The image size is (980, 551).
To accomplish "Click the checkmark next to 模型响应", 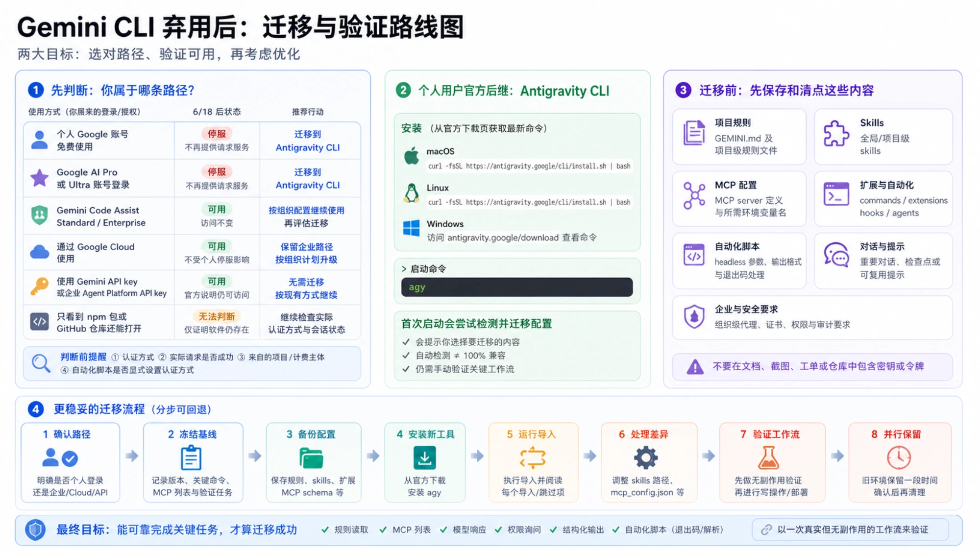I will tap(443, 530).
